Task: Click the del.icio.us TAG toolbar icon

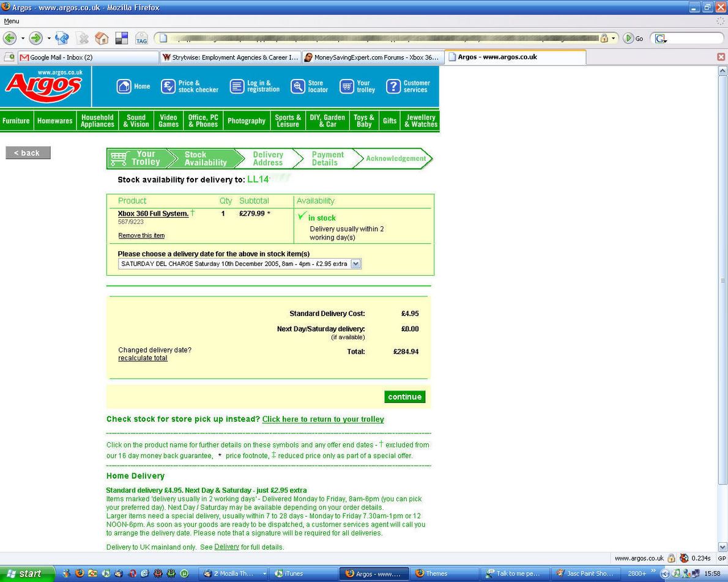Action: (x=141, y=39)
